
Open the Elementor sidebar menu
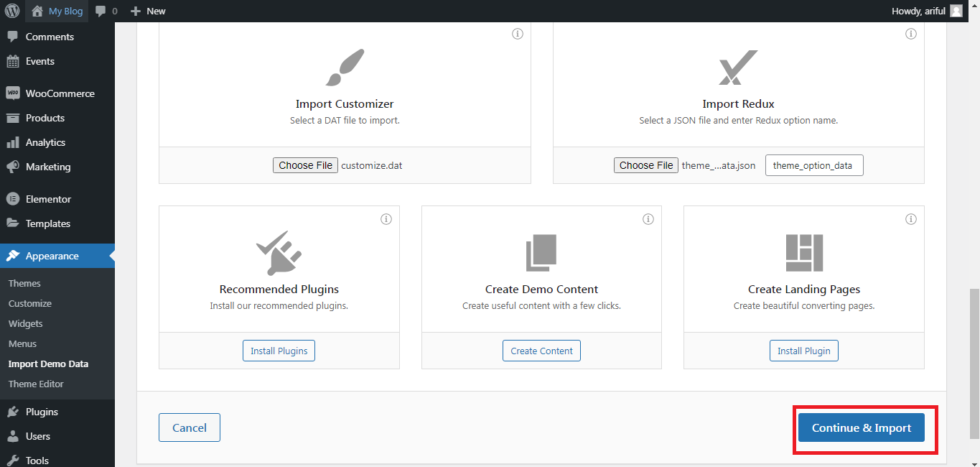(48, 199)
